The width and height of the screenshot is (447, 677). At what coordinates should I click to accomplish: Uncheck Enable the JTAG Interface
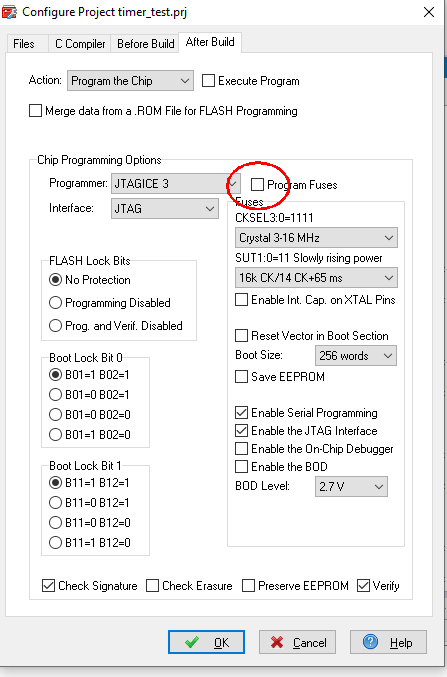(241, 430)
